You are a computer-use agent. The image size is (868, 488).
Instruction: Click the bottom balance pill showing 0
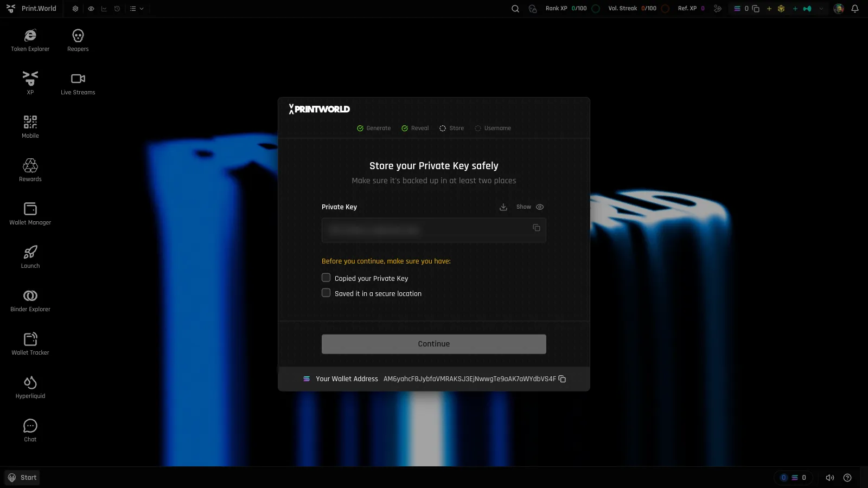(793, 478)
